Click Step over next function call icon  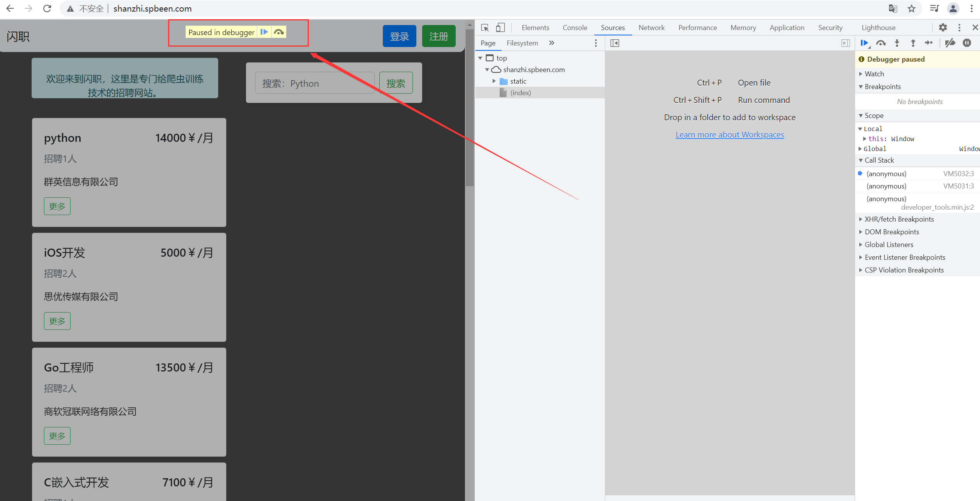point(881,43)
